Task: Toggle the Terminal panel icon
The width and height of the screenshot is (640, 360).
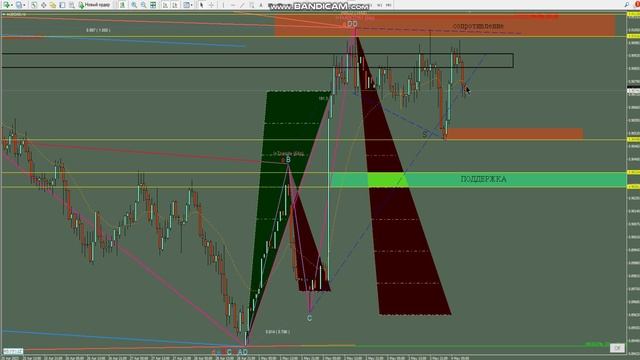Action: [x=62, y=5]
